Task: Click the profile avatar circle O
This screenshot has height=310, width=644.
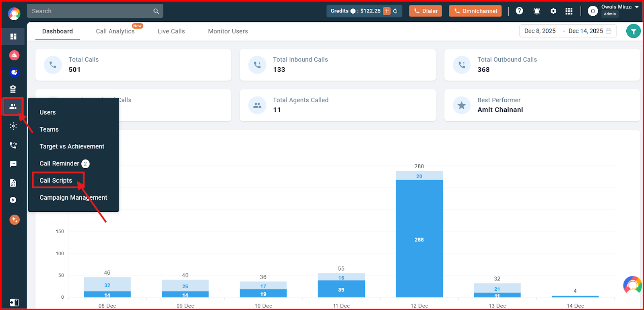Action: 592,11
